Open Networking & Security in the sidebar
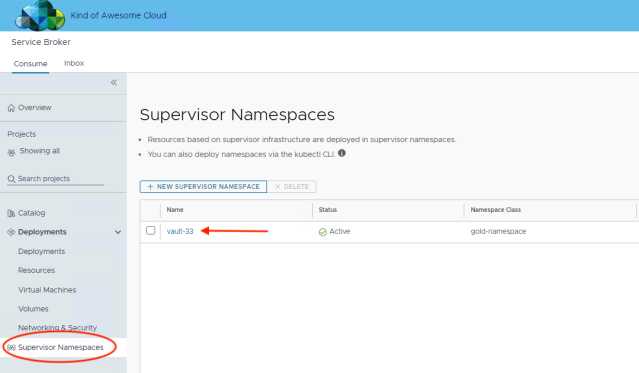 [x=57, y=328]
